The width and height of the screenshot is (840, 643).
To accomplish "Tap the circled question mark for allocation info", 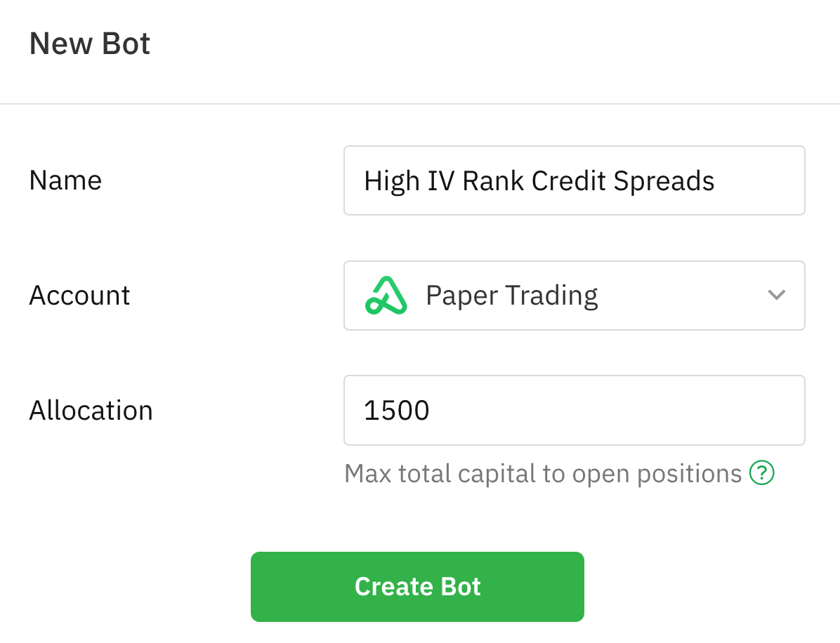I will tap(761, 474).
